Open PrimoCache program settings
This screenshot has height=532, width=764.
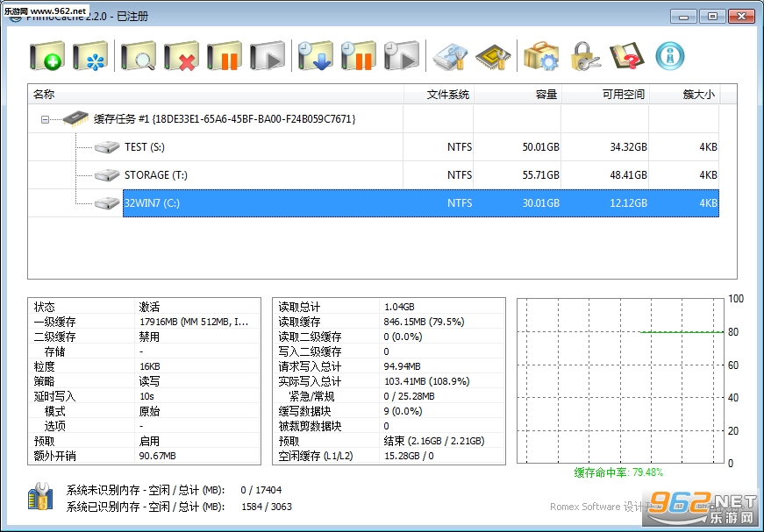[x=541, y=54]
